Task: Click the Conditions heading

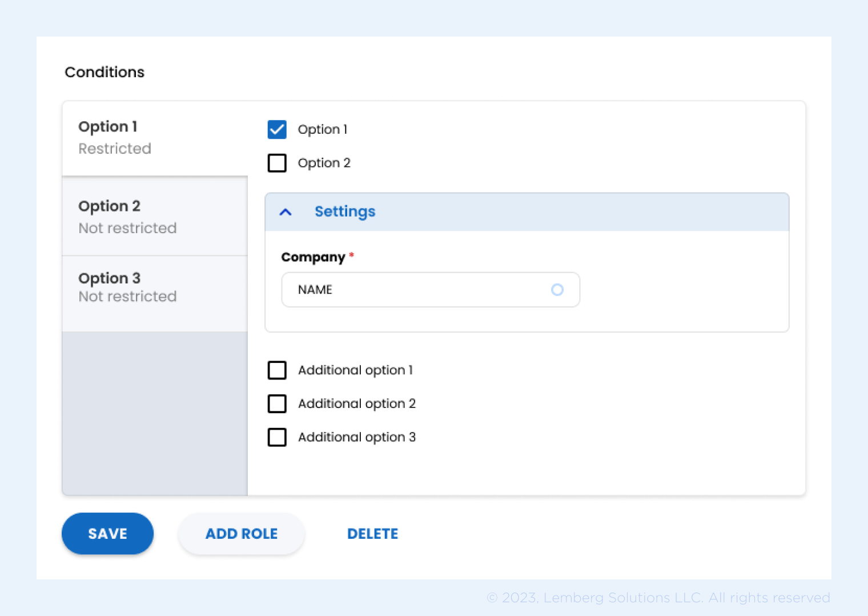Action: [105, 72]
